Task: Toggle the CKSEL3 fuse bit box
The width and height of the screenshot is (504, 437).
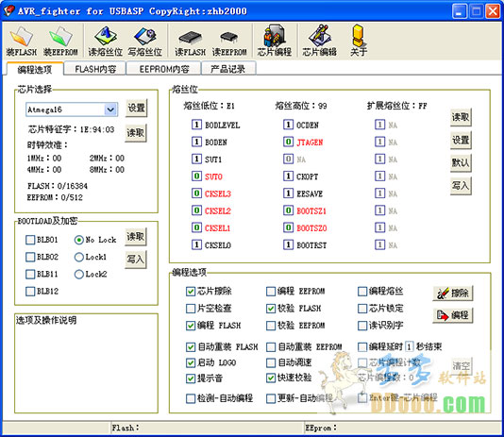Action: (196, 193)
